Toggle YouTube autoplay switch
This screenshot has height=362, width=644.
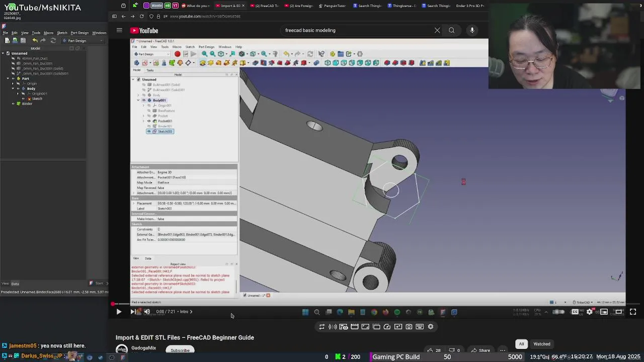[x=558, y=312]
